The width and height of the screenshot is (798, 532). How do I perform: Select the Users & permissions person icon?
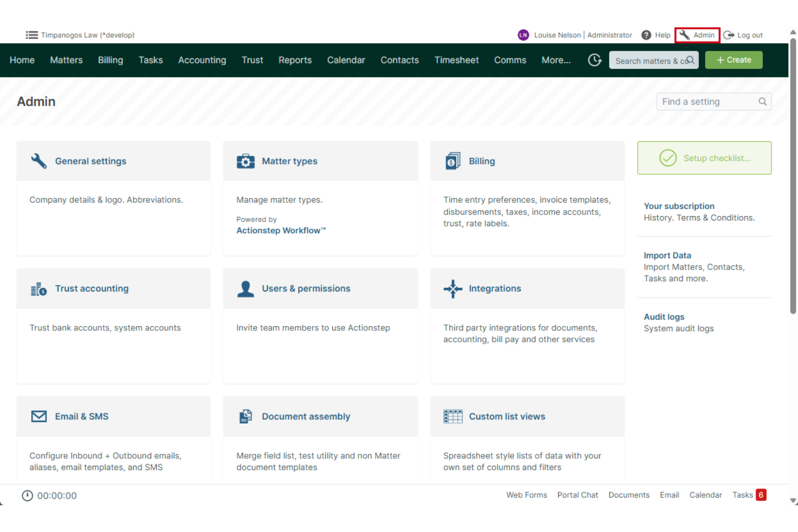coord(245,288)
